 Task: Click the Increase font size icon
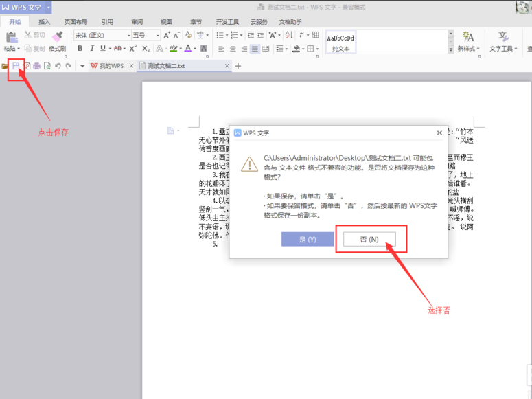pos(167,35)
